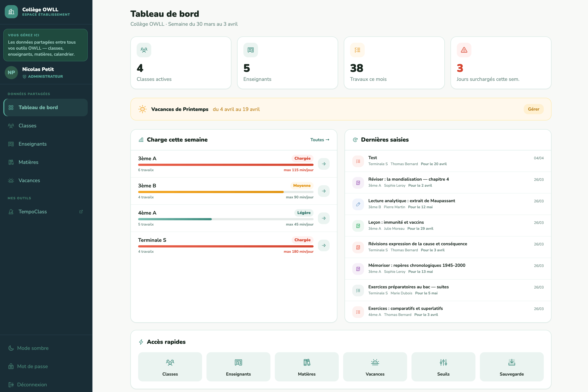Screen dimensions: 588x392
Task: Click icon of Révisions expression de la cause
Action: click(x=358, y=247)
